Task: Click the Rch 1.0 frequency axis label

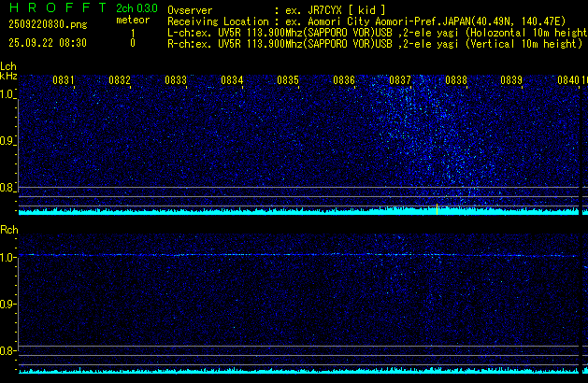Action: [8, 257]
